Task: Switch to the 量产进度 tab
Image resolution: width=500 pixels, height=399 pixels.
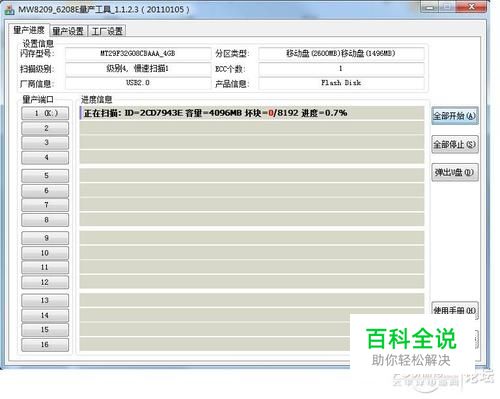Action: 29,30
